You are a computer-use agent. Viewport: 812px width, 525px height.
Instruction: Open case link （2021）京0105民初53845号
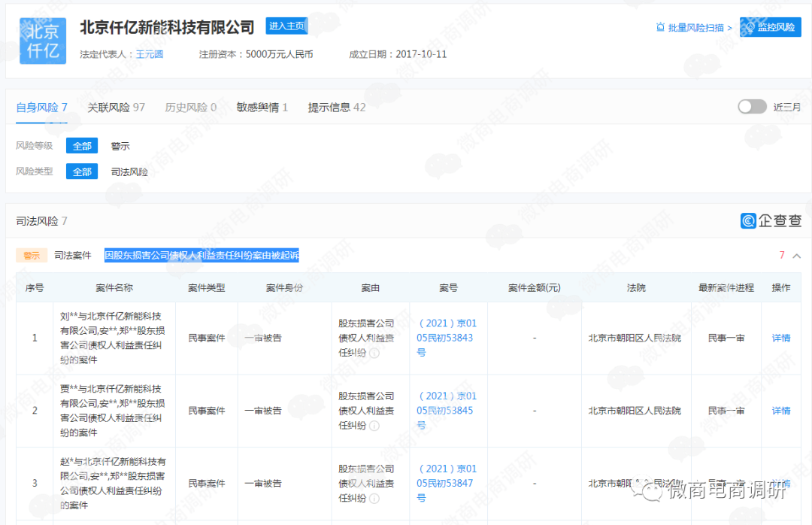click(x=448, y=411)
